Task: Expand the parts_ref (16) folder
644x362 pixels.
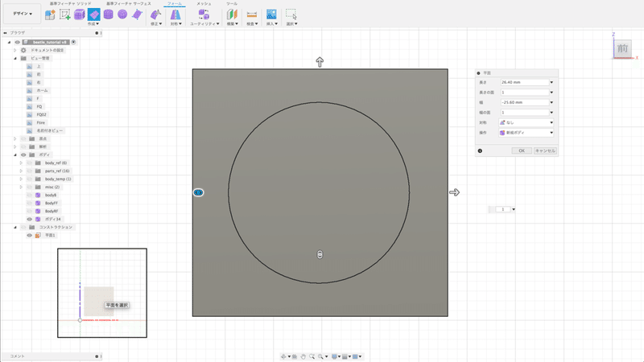Action: coord(21,171)
